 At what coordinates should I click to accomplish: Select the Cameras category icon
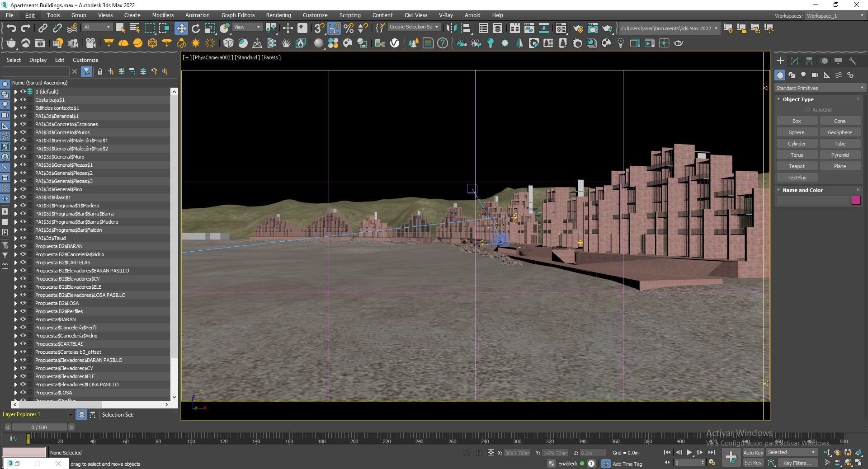click(x=815, y=75)
